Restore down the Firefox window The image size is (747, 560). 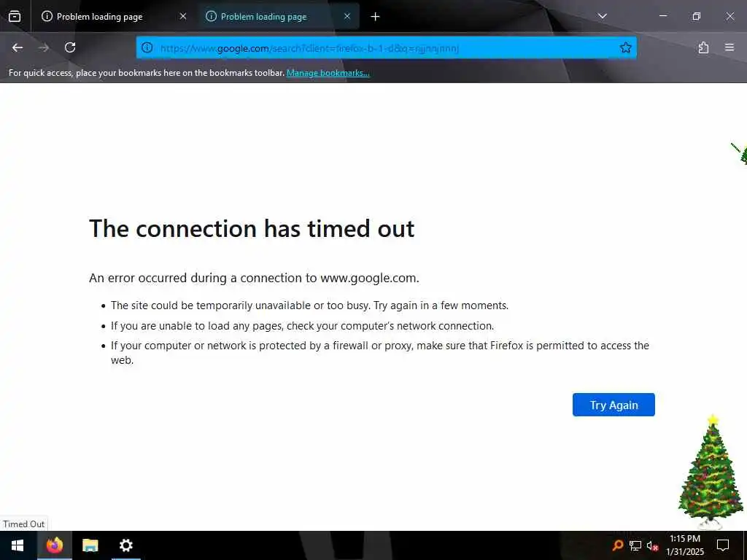tap(697, 16)
